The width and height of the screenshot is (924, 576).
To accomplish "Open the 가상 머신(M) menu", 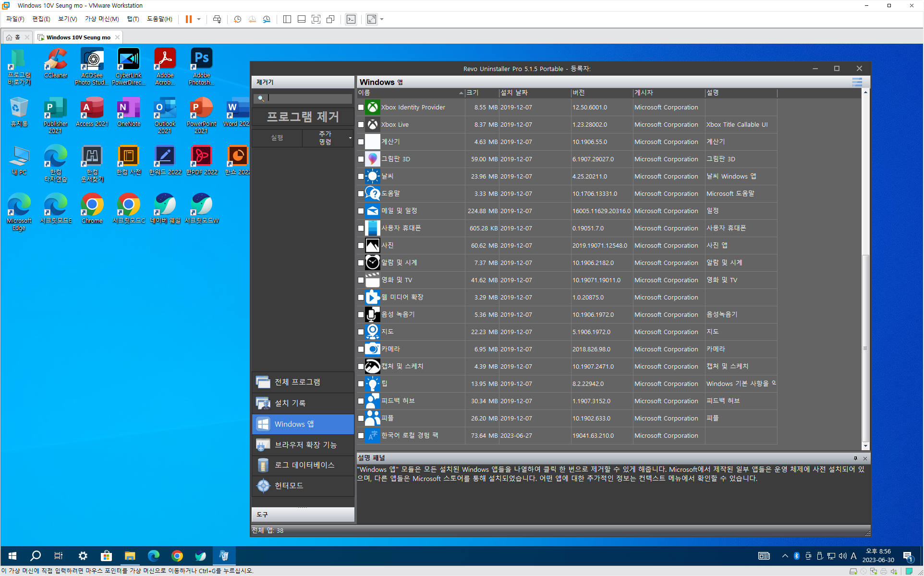I will click(102, 19).
